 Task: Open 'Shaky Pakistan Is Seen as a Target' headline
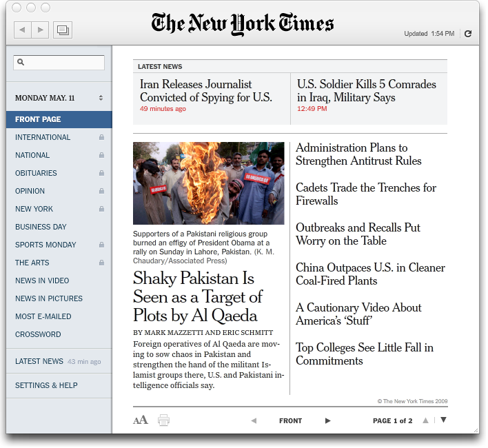click(198, 298)
